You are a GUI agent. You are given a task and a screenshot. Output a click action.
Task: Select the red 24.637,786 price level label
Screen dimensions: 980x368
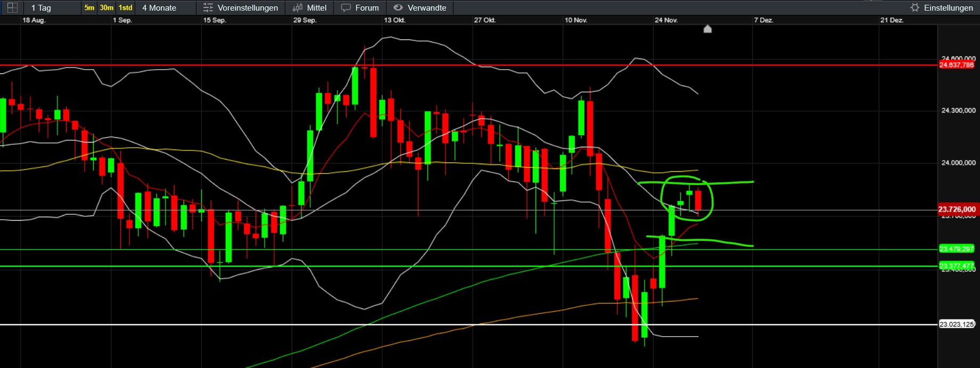point(957,65)
